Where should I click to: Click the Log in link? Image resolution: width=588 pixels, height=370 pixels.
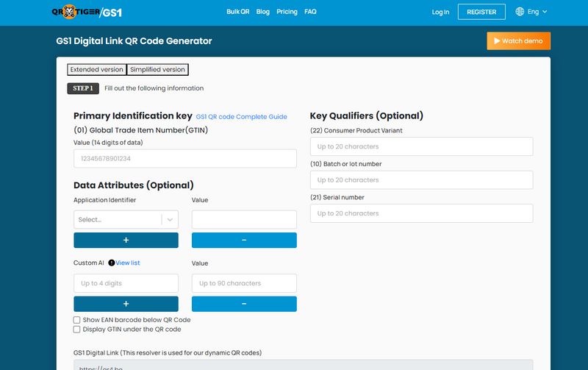tap(440, 12)
